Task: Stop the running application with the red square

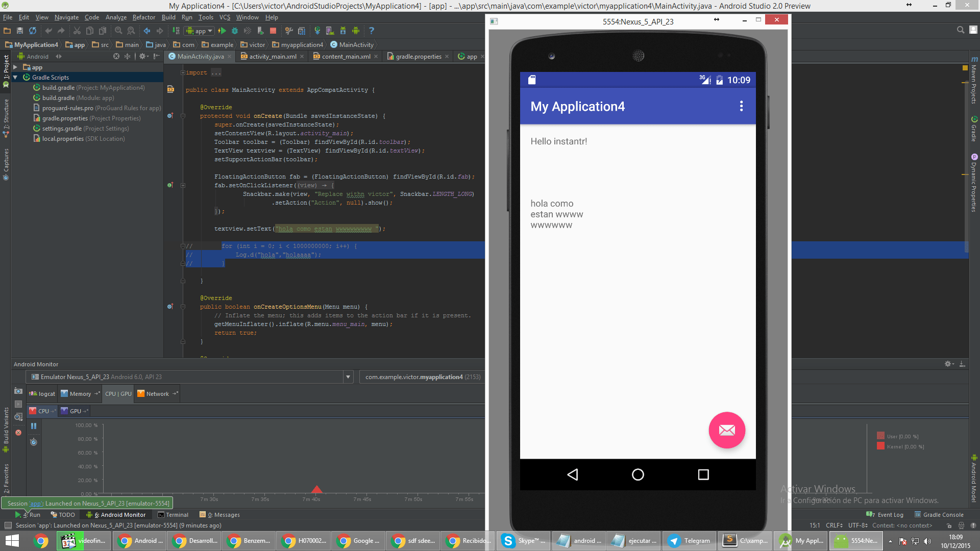Action: [273, 31]
